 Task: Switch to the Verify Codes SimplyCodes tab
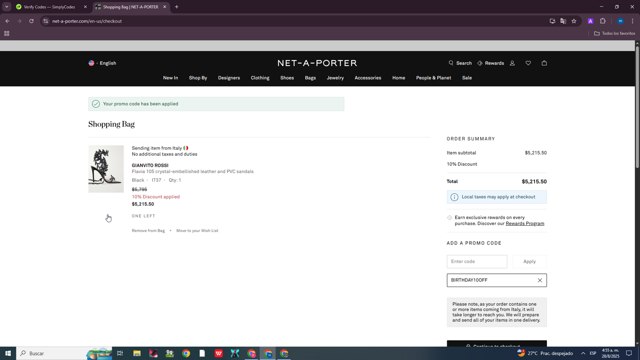click(50, 7)
